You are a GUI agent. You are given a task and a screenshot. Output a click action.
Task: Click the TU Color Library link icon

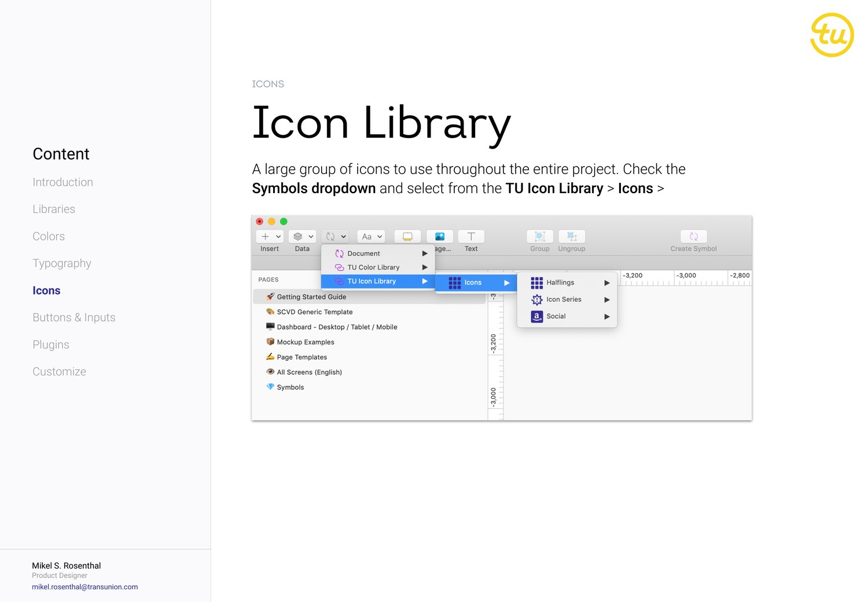[340, 267]
